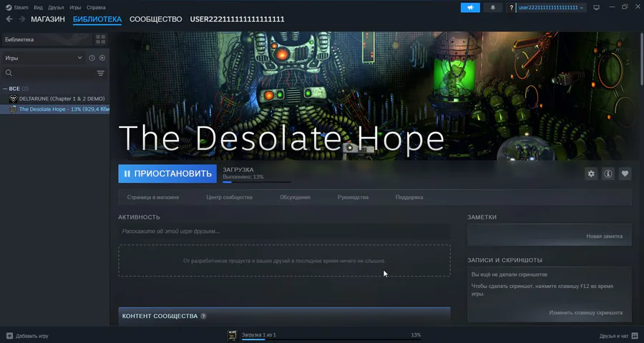The height and width of the screenshot is (343, 644).
Task: Click the question mark help icon
Action: point(511,7)
